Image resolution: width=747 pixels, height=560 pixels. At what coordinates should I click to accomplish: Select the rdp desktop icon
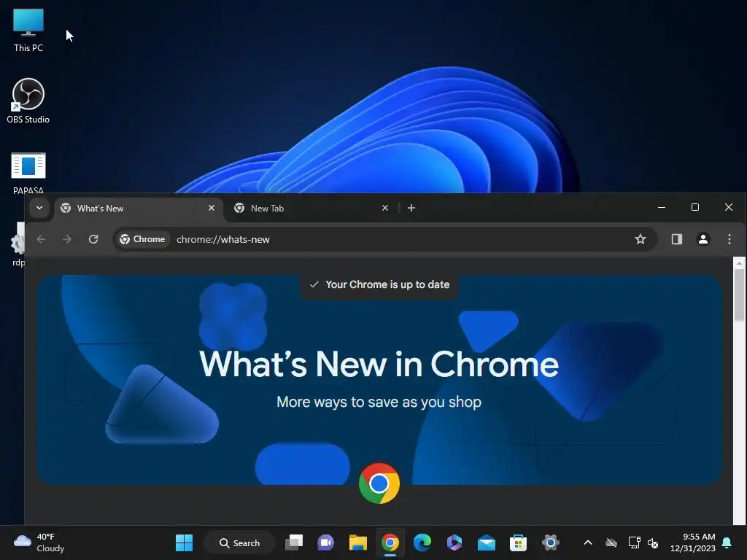click(18, 245)
